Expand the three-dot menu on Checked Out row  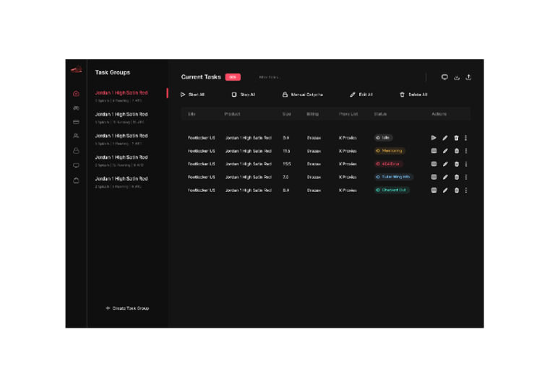click(466, 191)
